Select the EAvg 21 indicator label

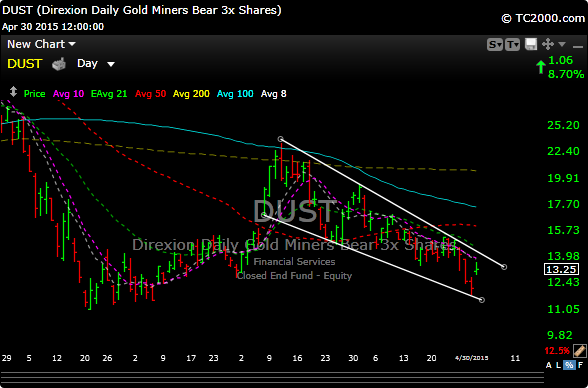(109, 94)
